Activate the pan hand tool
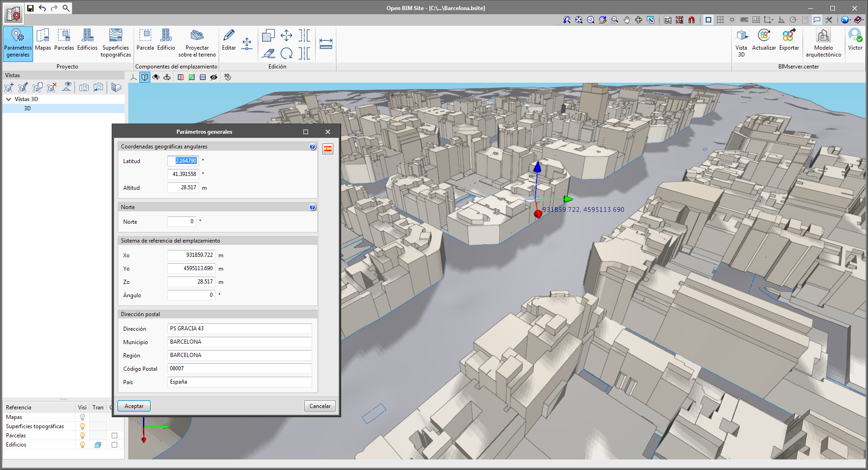The height and width of the screenshot is (470, 868). coord(627,20)
